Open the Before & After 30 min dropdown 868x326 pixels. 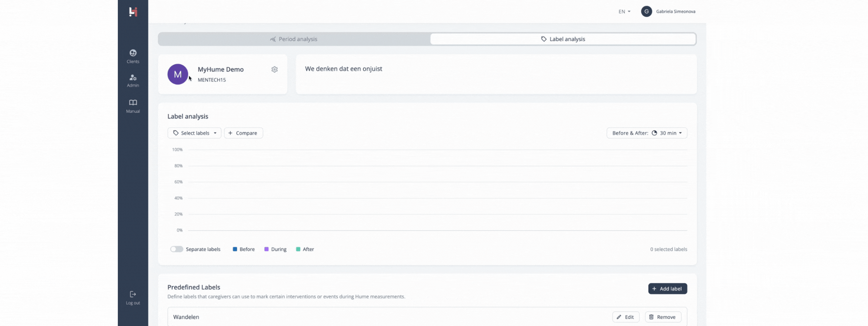[647, 133]
